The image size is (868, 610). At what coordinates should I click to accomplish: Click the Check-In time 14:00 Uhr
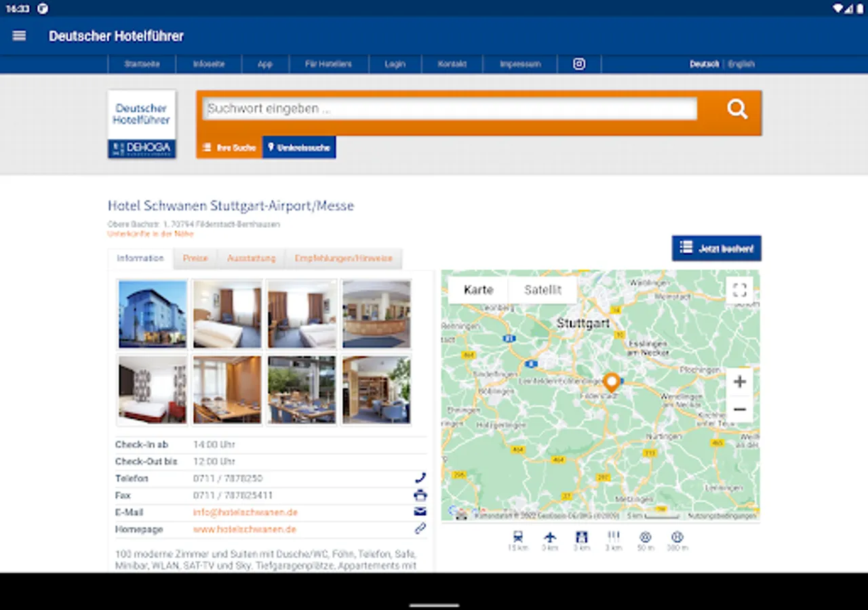pos(214,445)
